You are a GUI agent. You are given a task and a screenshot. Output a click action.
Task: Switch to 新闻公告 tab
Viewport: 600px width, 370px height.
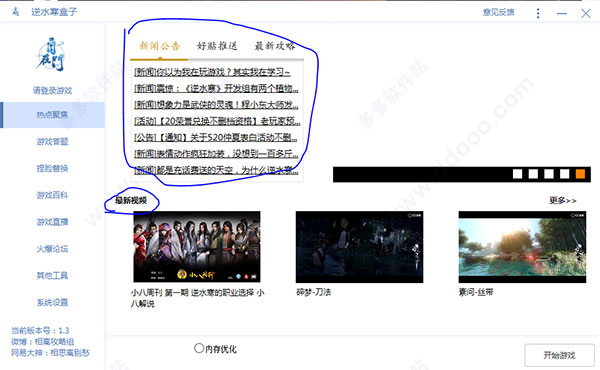159,46
